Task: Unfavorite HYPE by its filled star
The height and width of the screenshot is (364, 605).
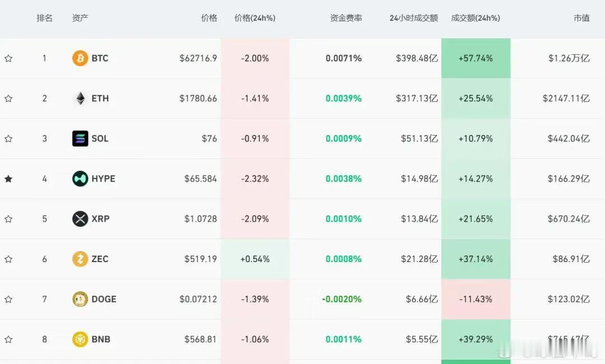Action: click(x=8, y=179)
